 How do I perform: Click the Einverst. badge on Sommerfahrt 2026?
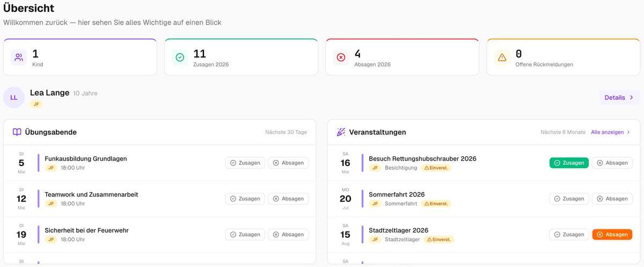click(436, 204)
